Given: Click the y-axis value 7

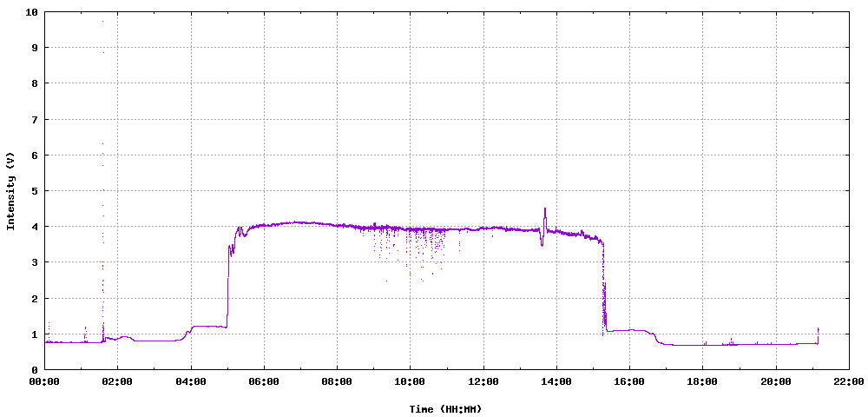Looking at the screenshot, I should point(35,119).
